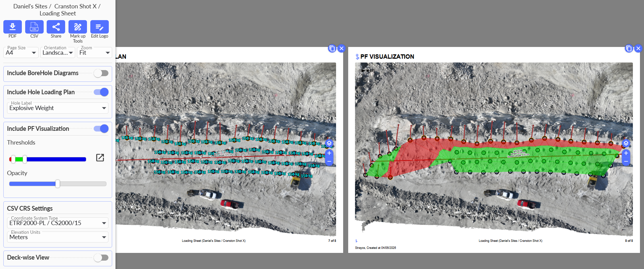Go to Cranston Shot X breadcrumb
This screenshot has height=269, width=644.
point(75,6)
